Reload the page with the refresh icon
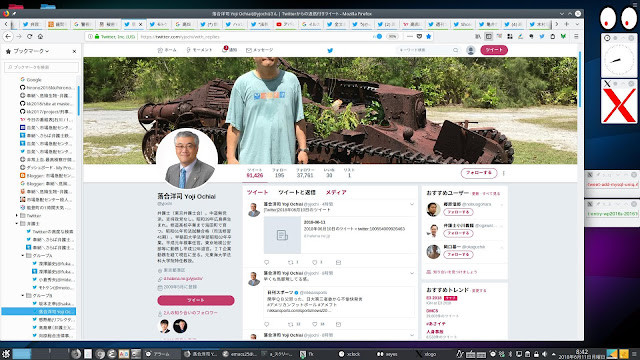 click(29, 36)
